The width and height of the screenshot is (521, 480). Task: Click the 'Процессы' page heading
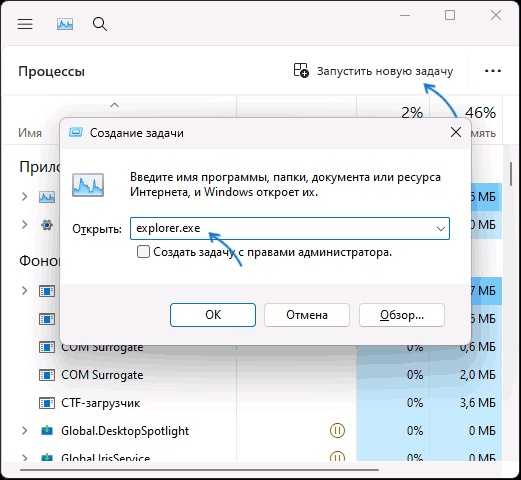51,72
